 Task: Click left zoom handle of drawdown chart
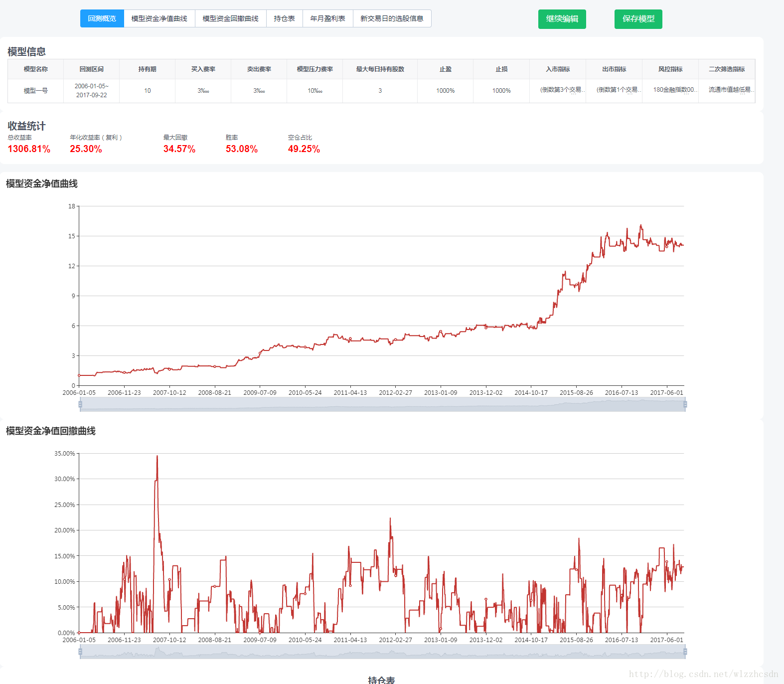[x=80, y=652]
